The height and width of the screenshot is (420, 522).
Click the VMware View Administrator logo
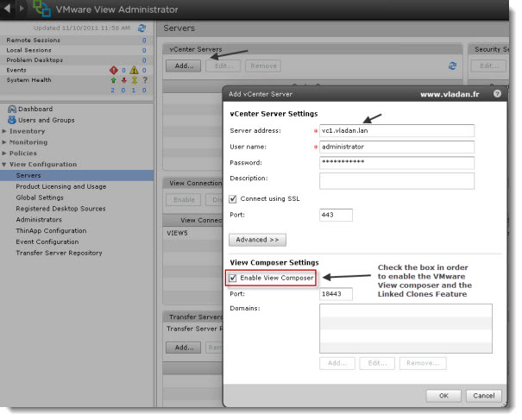pyautogui.click(x=41, y=9)
